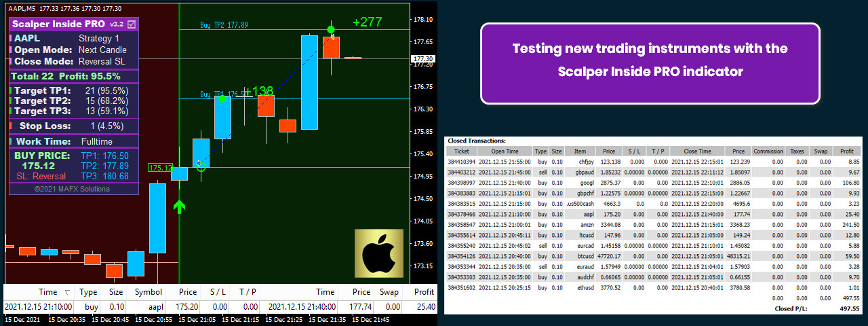
Task: Click 'Reversal SL' Close Mode value
Action: tap(102, 62)
